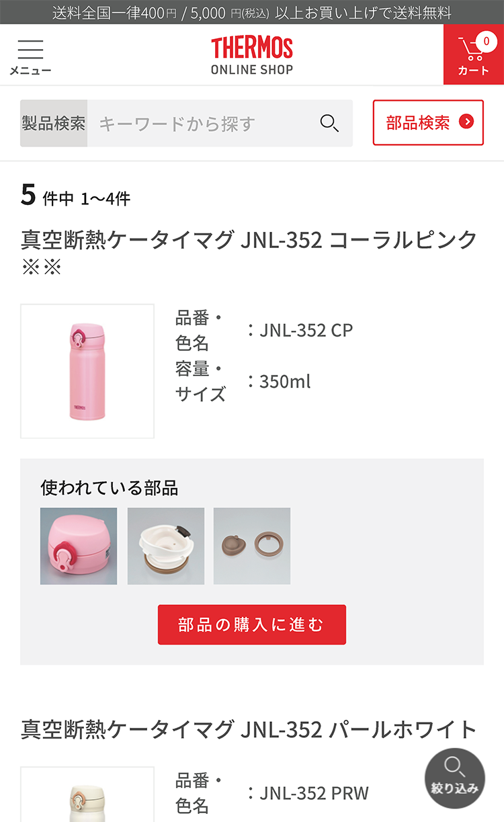
Task: Click the arrow icon in 部品検索
Action: (466, 122)
